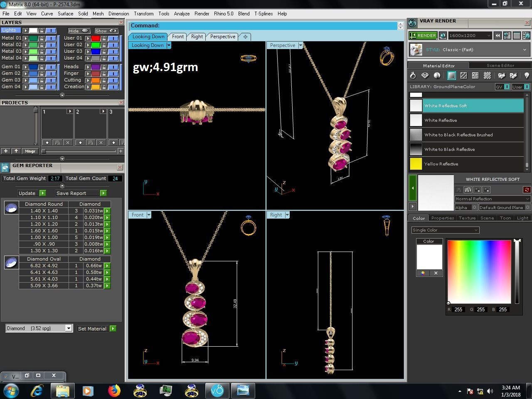
Task: Toggle the lock on the Metal 01 layer
Action: pyautogui.click(x=42, y=38)
